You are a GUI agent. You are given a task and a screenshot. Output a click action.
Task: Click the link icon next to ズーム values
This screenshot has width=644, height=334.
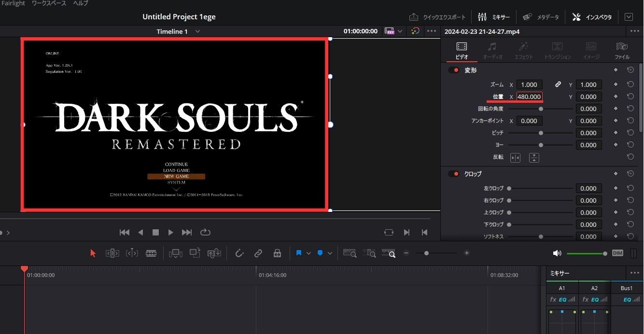tap(558, 84)
